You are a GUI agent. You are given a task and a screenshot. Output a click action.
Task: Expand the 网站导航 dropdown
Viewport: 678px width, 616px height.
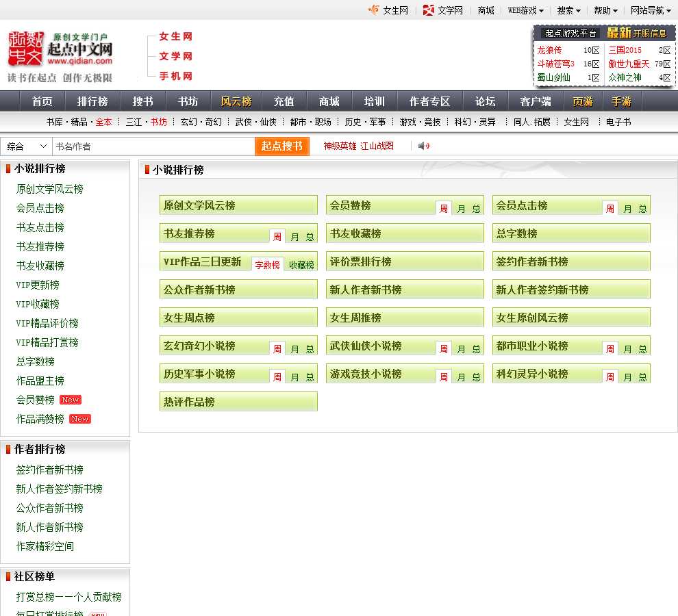click(651, 10)
